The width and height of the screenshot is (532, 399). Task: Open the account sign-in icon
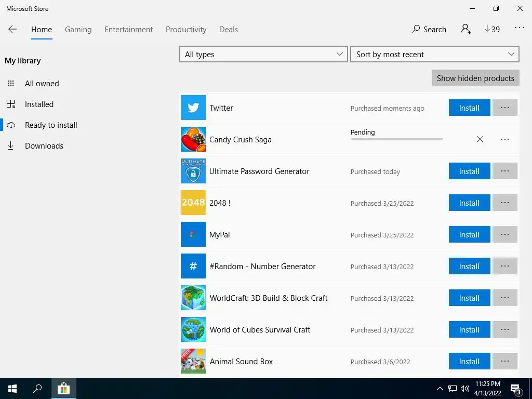coord(466,29)
